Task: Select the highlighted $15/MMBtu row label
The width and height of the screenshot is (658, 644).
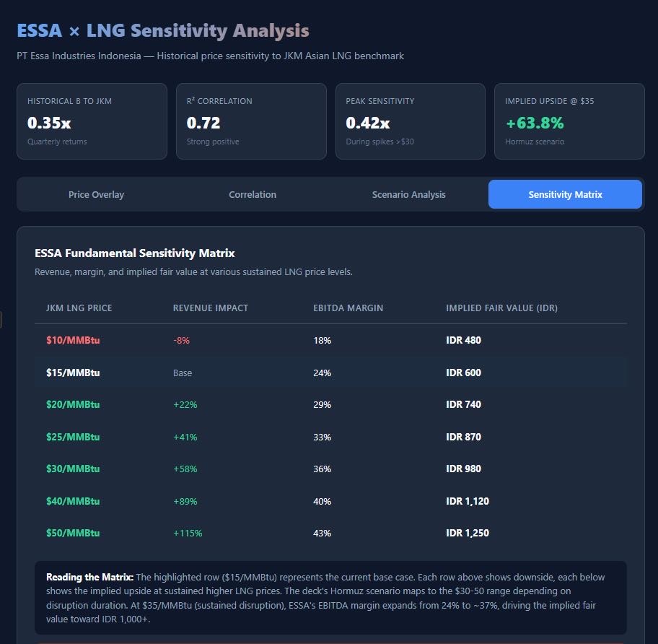Action: [73, 373]
